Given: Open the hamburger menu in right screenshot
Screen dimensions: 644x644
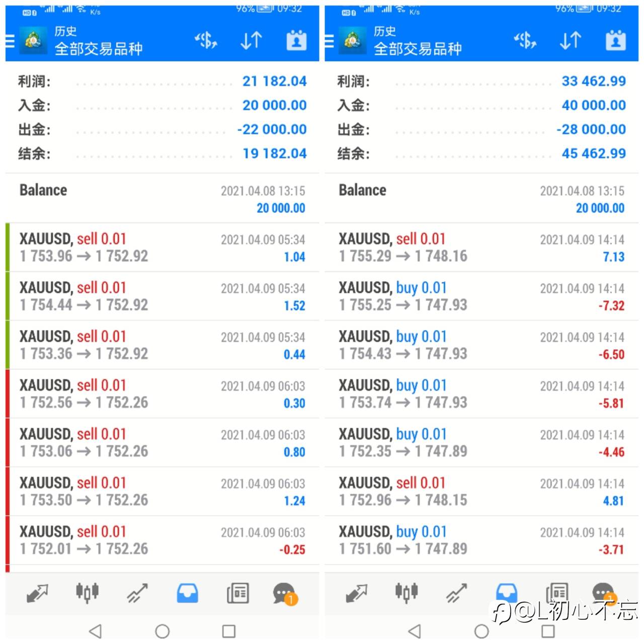Looking at the screenshot, I should click(x=329, y=41).
